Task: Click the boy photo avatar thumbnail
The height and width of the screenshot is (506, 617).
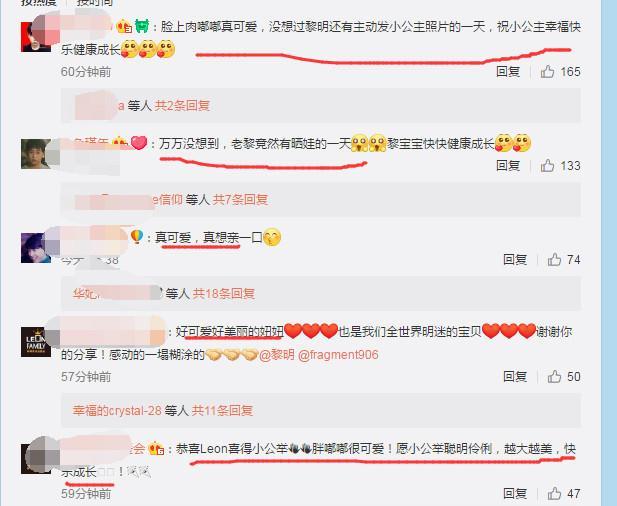Action: [35, 154]
